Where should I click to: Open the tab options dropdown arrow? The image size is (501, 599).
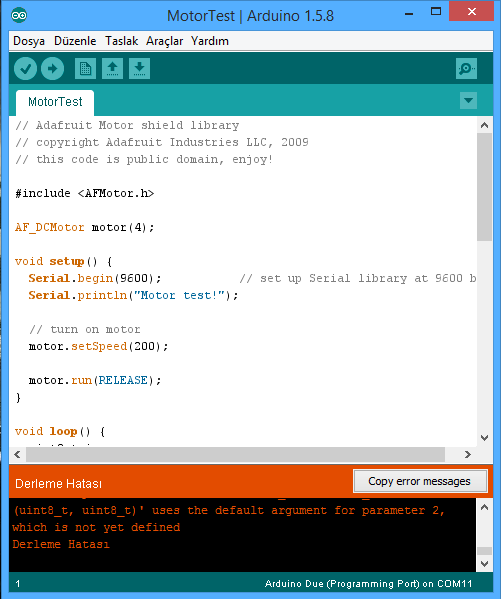(x=468, y=100)
